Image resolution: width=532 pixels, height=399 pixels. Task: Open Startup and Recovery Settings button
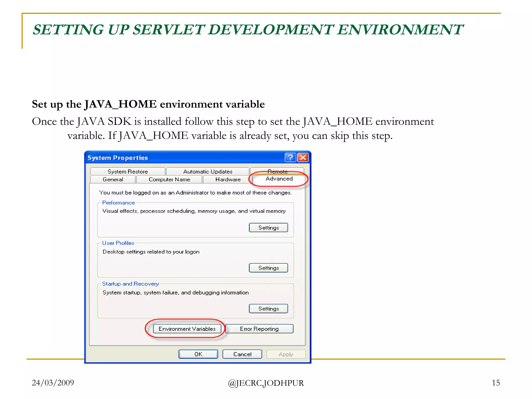(x=268, y=309)
